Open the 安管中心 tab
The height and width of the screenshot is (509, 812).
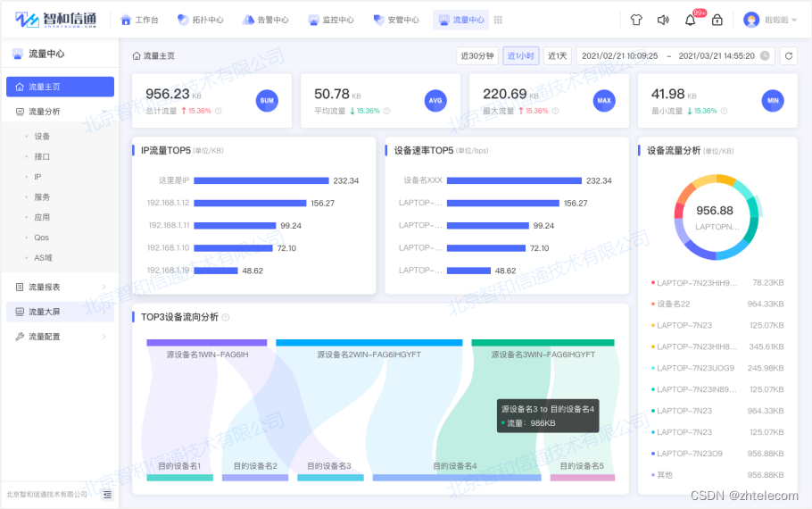[x=396, y=20]
